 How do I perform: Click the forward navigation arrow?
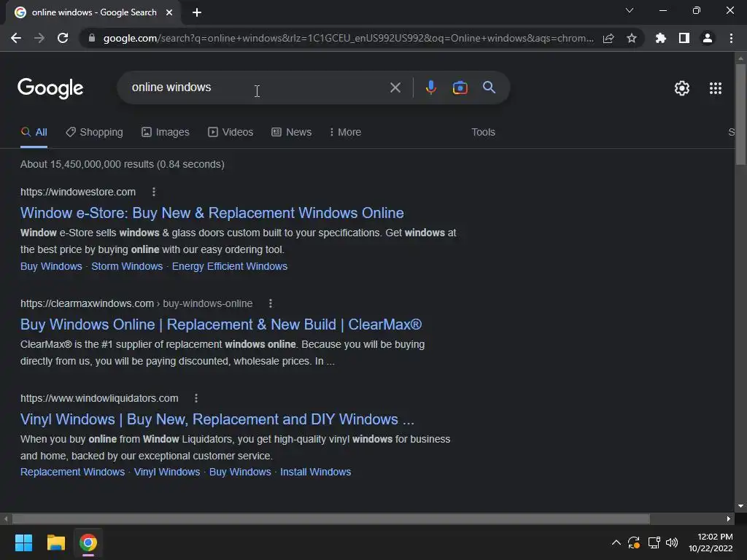click(x=39, y=38)
